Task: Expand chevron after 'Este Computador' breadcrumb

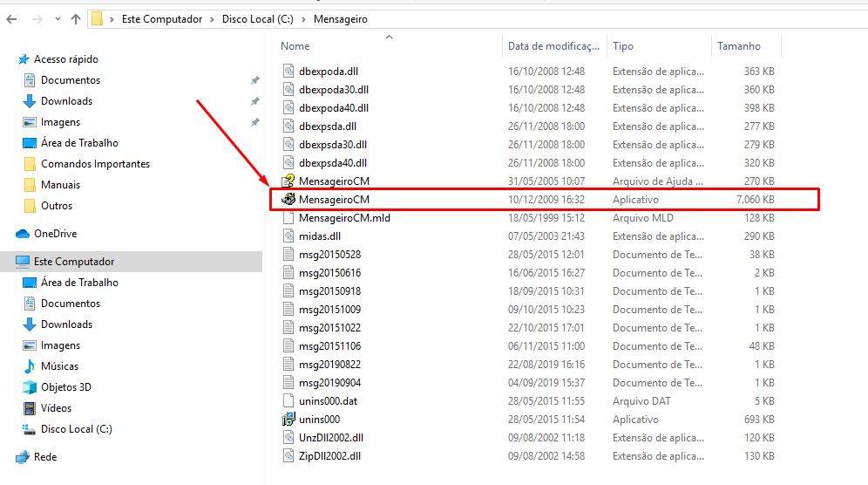Action: [x=213, y=19]
